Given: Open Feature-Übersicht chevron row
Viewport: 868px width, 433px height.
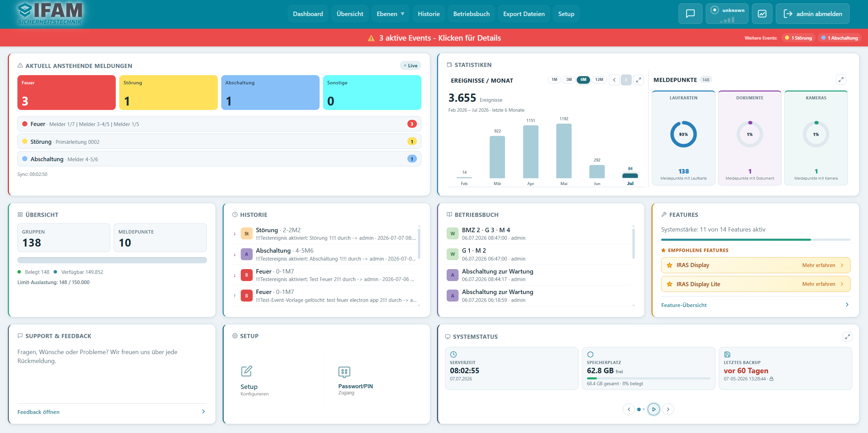Looking at the screenshot, I should point(755,305).
